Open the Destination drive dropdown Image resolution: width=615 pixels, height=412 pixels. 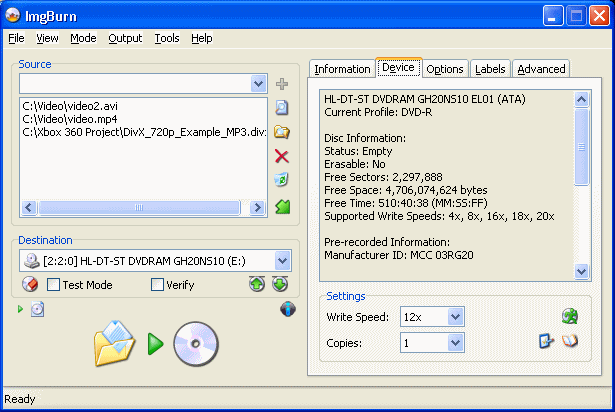pos(283,261)
